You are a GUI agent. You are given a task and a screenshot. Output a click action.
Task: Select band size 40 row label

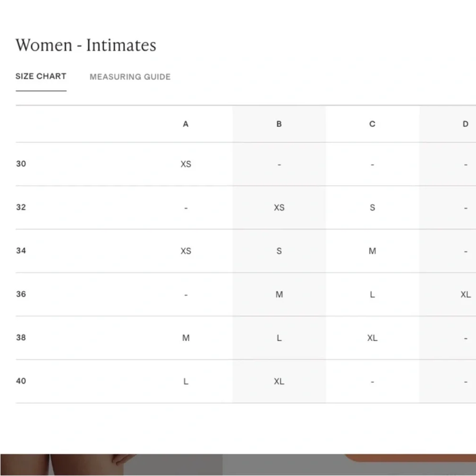point(21,381)
